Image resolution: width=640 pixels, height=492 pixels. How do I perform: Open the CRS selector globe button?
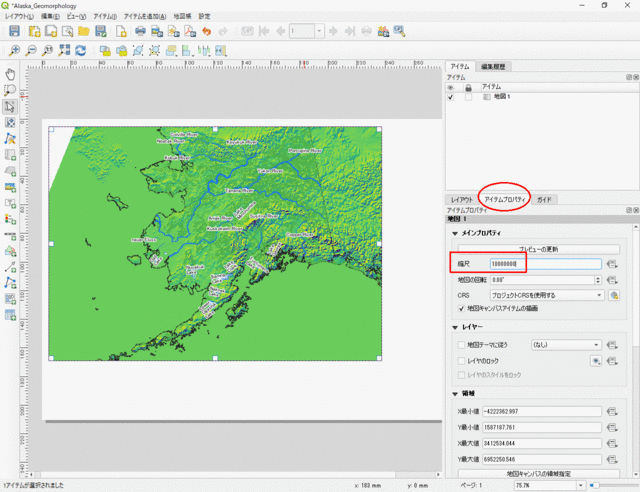click(614, 295)
